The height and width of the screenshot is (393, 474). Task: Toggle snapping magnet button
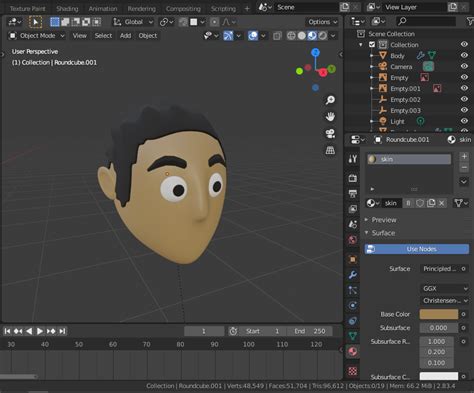(183, 22)
